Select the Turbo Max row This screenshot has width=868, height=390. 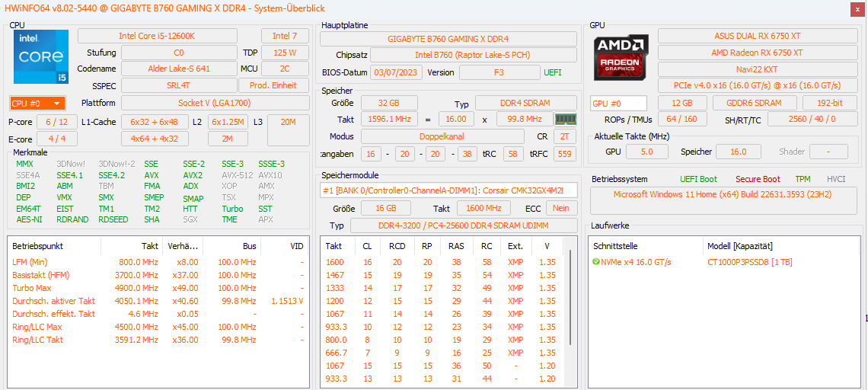pyautogui.click(x=158, y=287)
